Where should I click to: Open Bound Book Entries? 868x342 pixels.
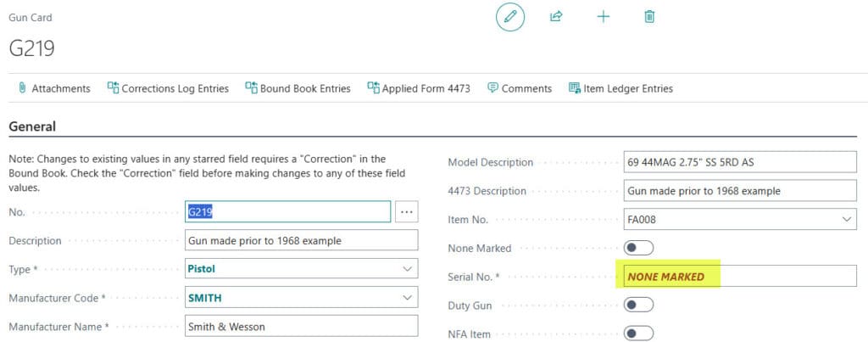point(298,88)
